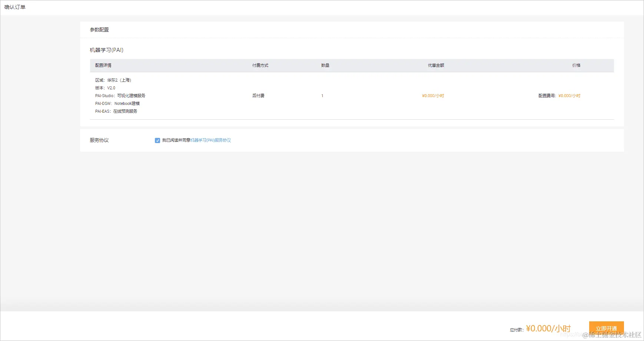Select the PAI-DSW Notebook建模 line
Image resolution: width=644 pixels, height=341 pixels.
[x=117, y=103]
